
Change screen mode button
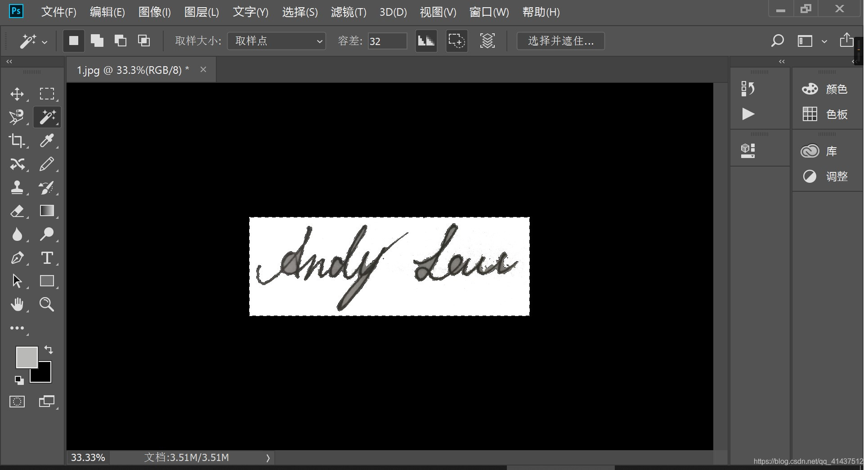click(47, 402)
